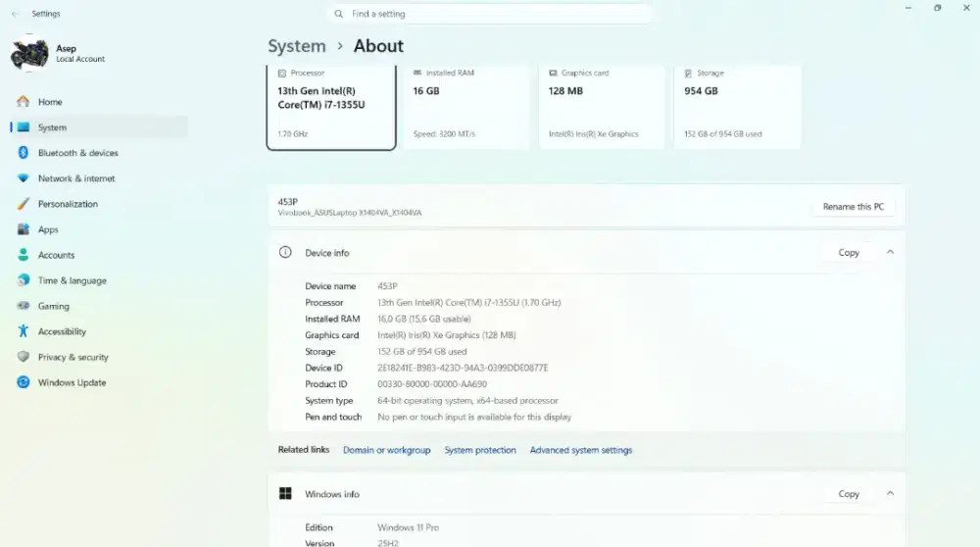Viewport: 980px width, 547px height.
Task: Open Domain or workgroup link
Action: (x=386, y=450)
